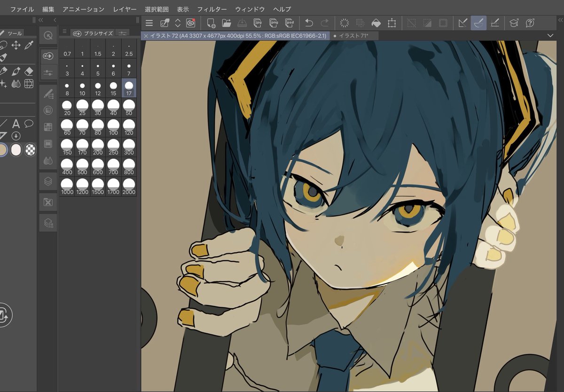Select the sub drawing color swatch
The image size is (564, 392).
click(16, 150)
